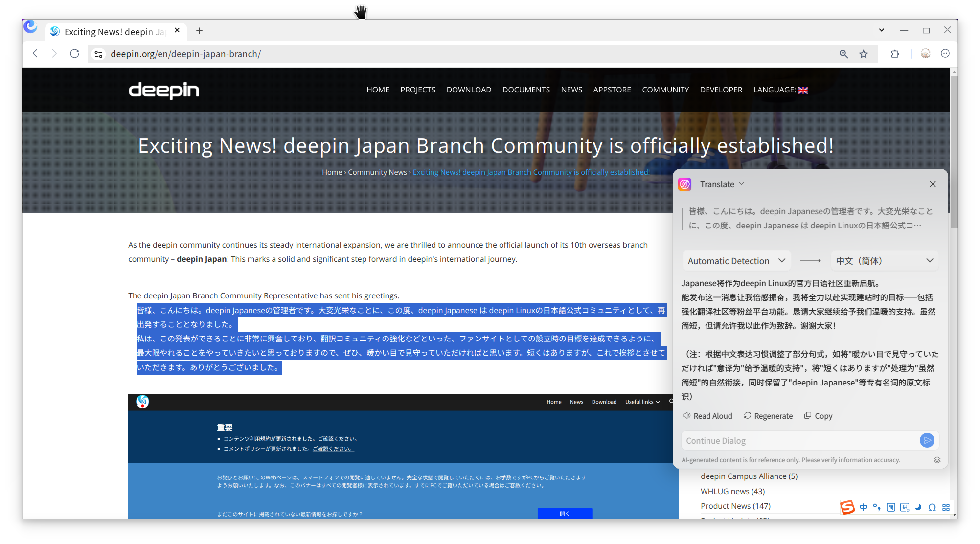
Task: Send the Continue Dialog message
Action: pyautogui.click(x=927, y=440)
